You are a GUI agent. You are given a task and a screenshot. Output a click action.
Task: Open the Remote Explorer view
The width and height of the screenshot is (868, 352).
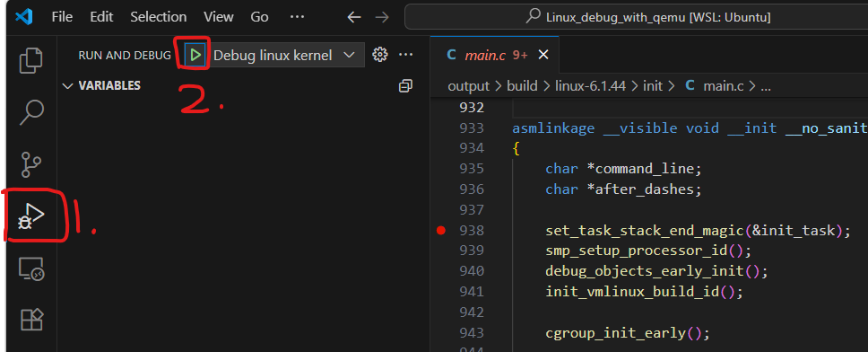tap(31, 268)
